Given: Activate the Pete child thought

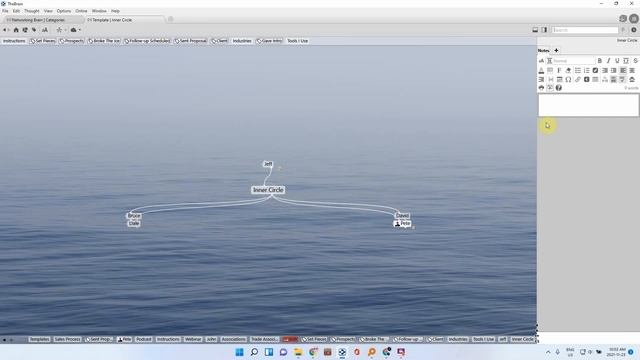Looking at the screenshot, I should click(402, 224).
